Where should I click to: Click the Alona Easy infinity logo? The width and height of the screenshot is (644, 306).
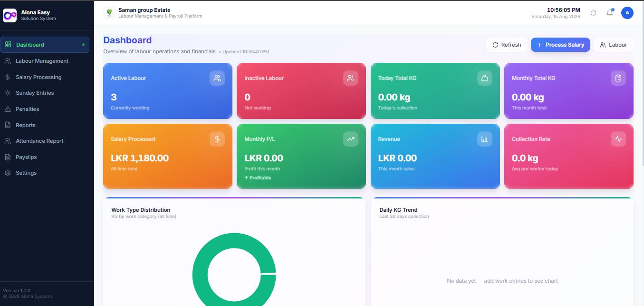10,16
